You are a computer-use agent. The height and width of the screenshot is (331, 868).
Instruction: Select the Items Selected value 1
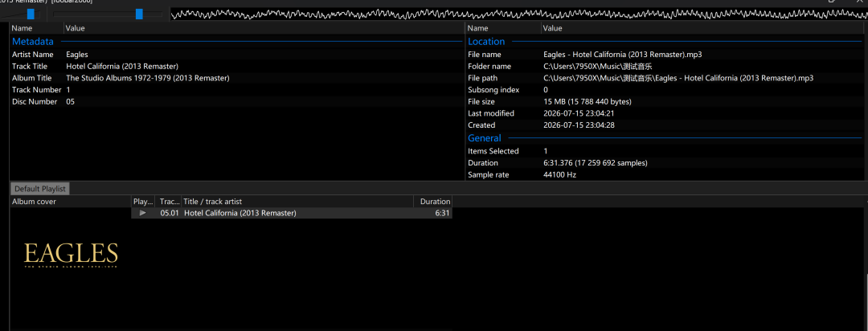coord(546,151)
